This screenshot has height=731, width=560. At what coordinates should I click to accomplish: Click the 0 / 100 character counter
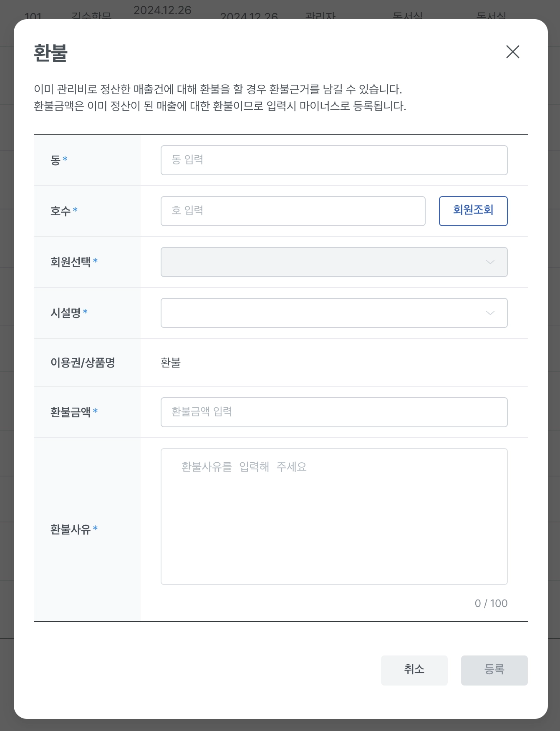click(x=491, y=603)
